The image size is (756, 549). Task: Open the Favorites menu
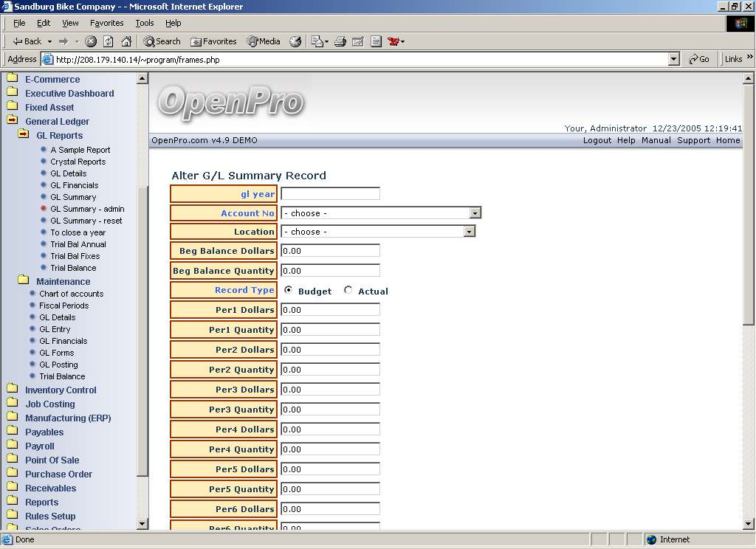tap(107, 23)
